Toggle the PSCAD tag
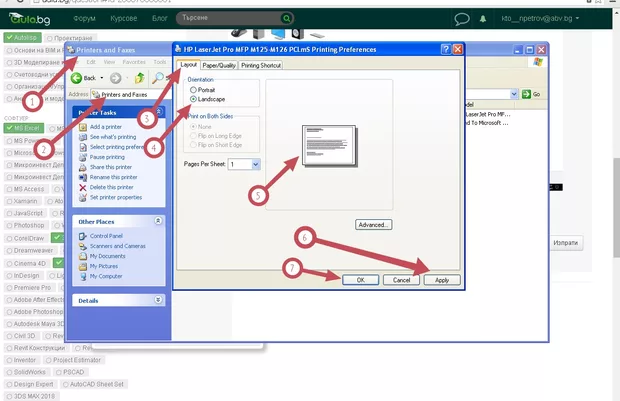Screen dimensions: 620x401 70,372
